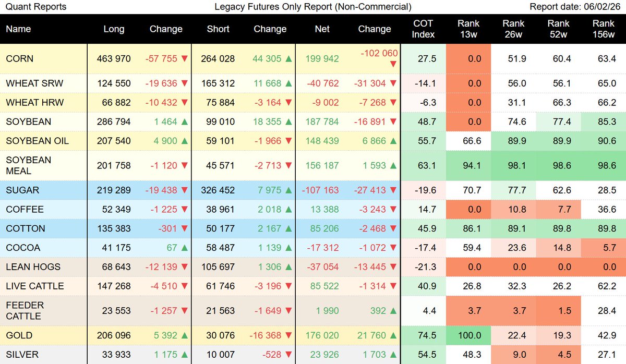Viewport: 626px width, 364px height.
Task: Select the WHEAT SRW row name
Action: point(34,83)
